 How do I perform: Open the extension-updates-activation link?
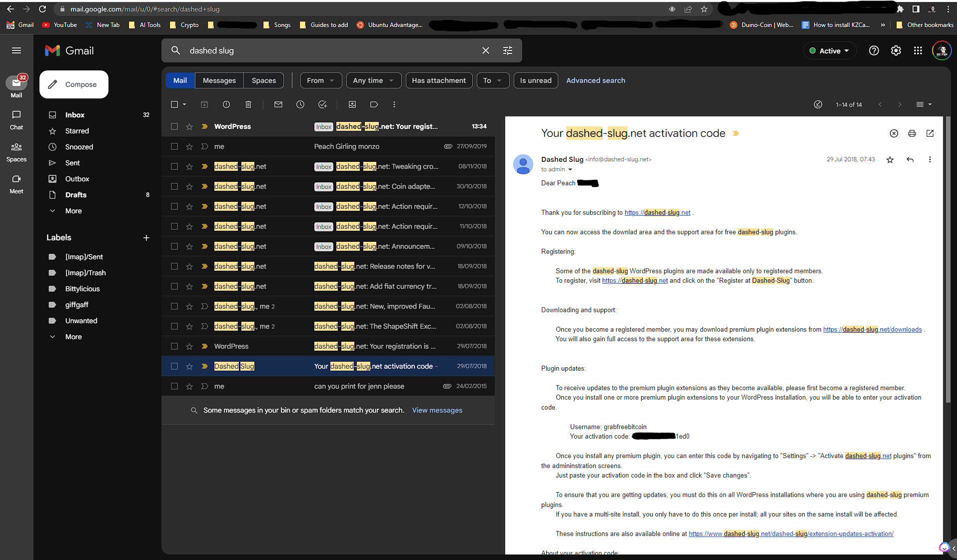point(791,534)
